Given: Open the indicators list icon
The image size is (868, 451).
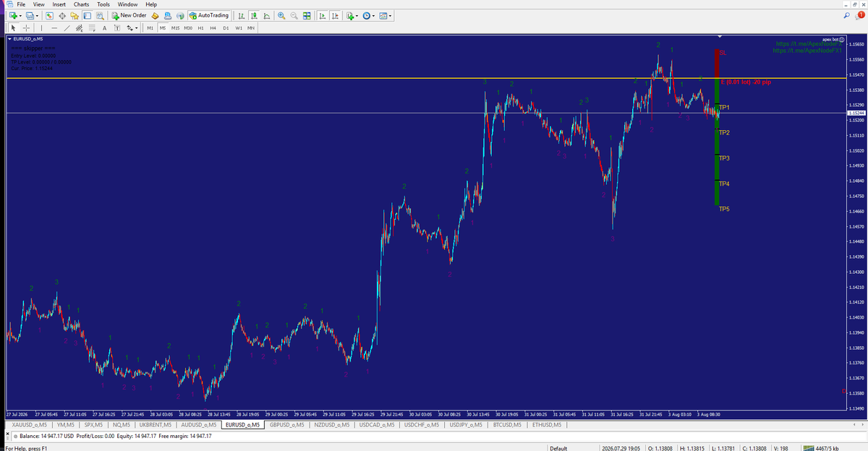Looking at the screenshot, I should [350, 15].
